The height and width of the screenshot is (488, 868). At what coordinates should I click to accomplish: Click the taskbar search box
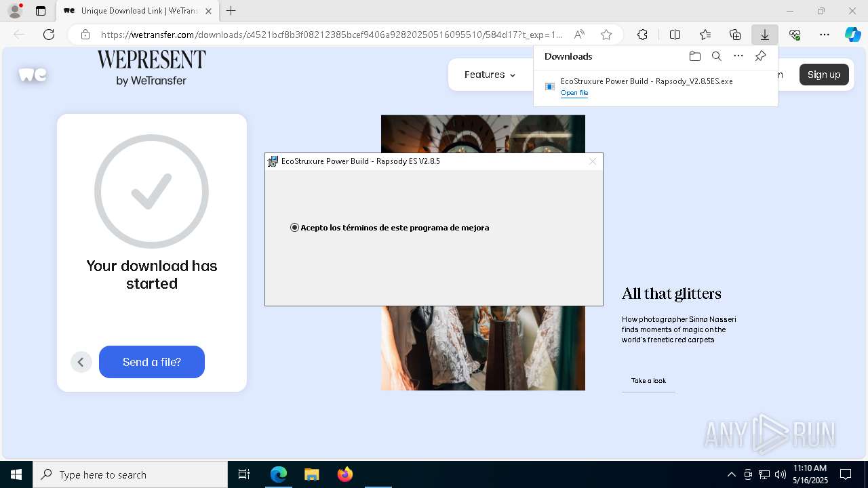(130, 474)
